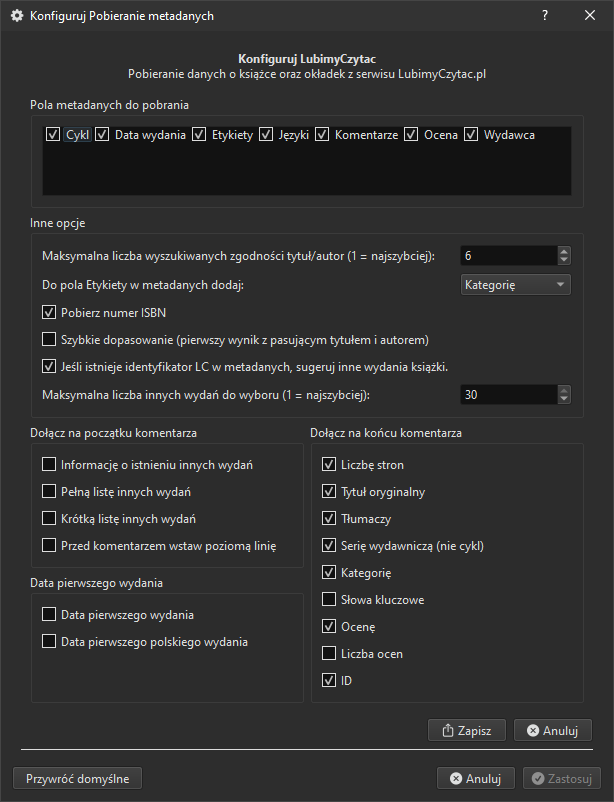
Task: Uncheck the Cykl metadata field
Action: click(54, 134)
